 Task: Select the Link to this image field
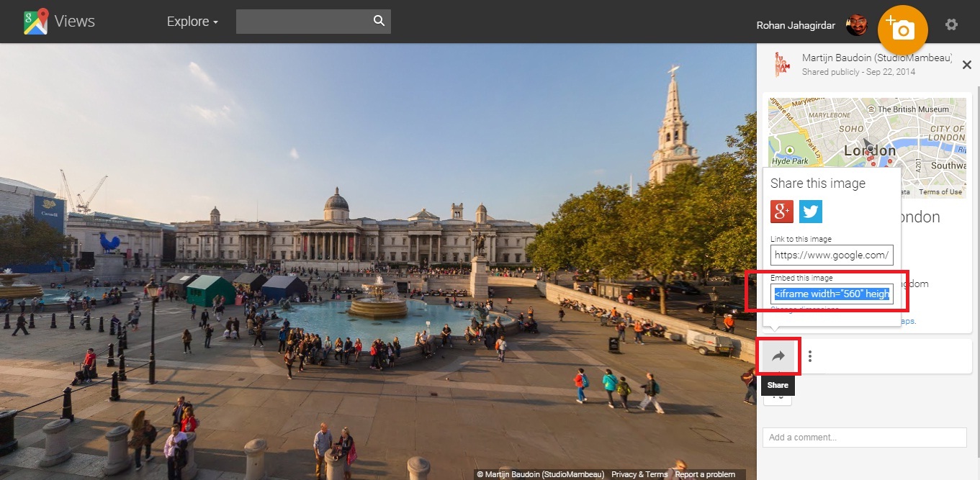(x=832, y=255)
